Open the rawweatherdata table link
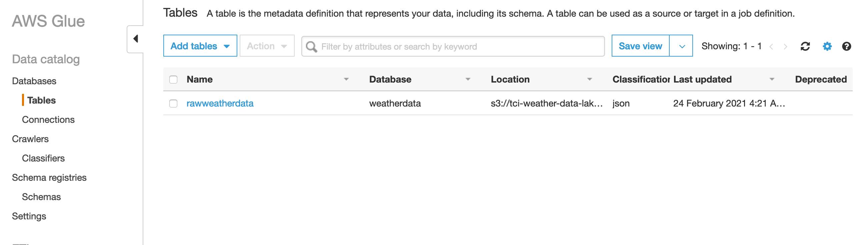This screenshot has width=868, height=245. coord(220,103)
